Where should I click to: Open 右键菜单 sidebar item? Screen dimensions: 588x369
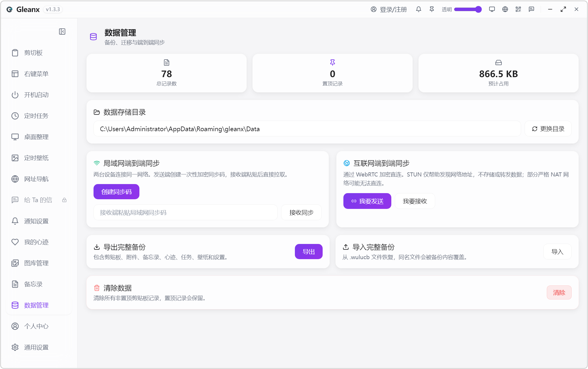point(39,74)
